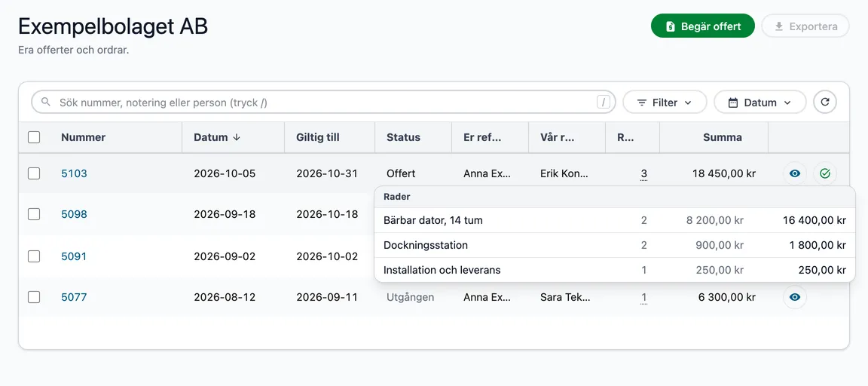Click the Datum sort arrow icon
This screenshot has height=386, width=868.
237,137
